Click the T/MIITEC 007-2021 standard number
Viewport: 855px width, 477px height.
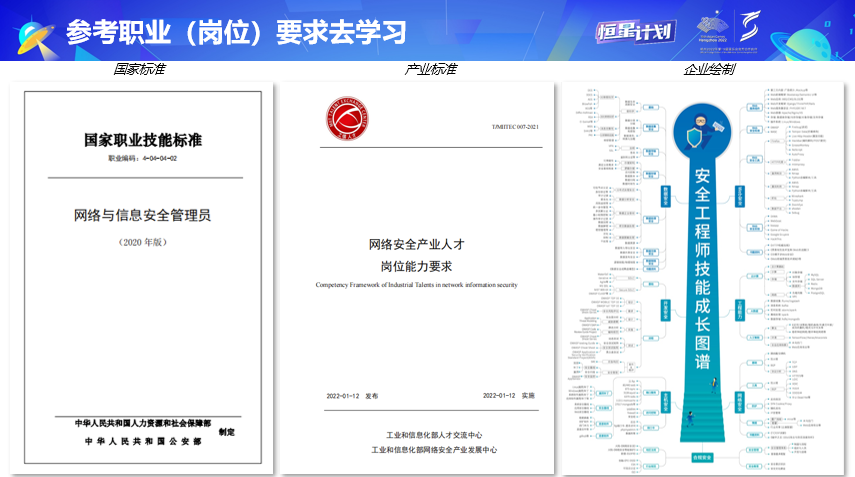click(514, 127)
